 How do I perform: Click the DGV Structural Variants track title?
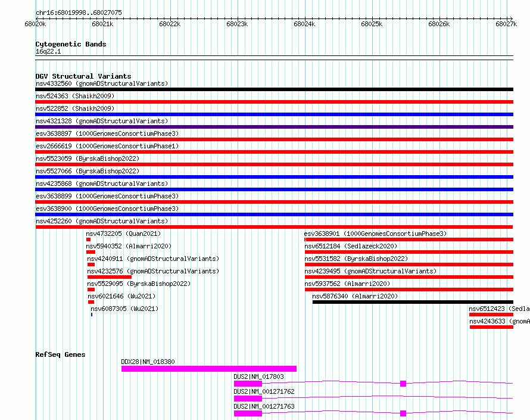83,76
